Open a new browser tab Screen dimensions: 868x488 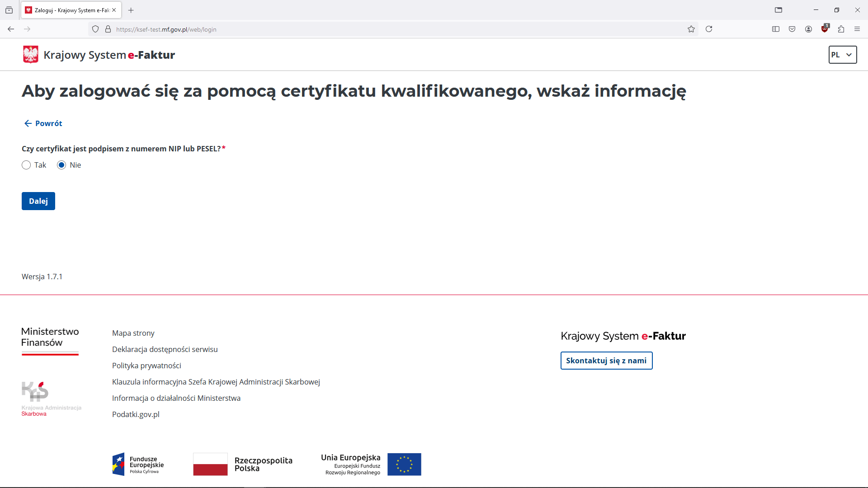131,10
